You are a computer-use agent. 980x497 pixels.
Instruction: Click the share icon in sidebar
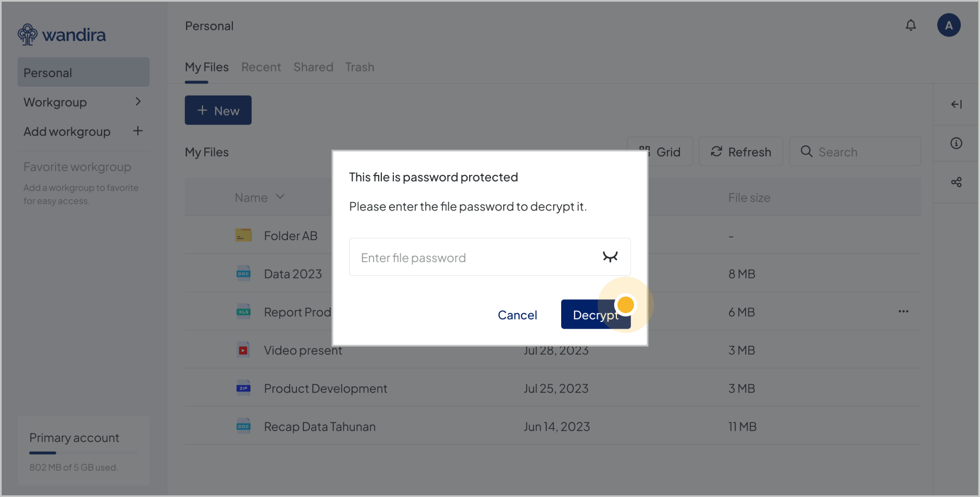coord(956,182)
